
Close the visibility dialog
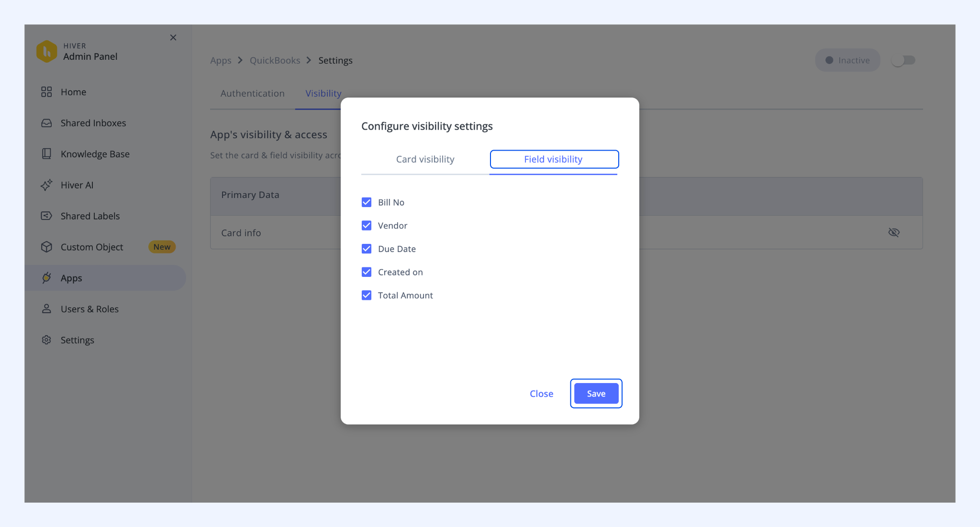541,394
